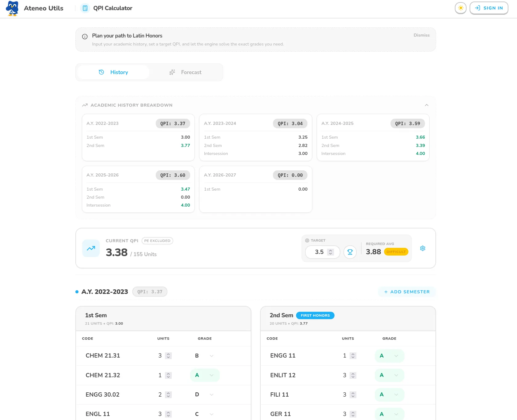Image resolution: width=517 pixels, height=420 pixels.
Task: Toggle the FIRST HONORS badge on 2nd Sem
Action: 315,315
